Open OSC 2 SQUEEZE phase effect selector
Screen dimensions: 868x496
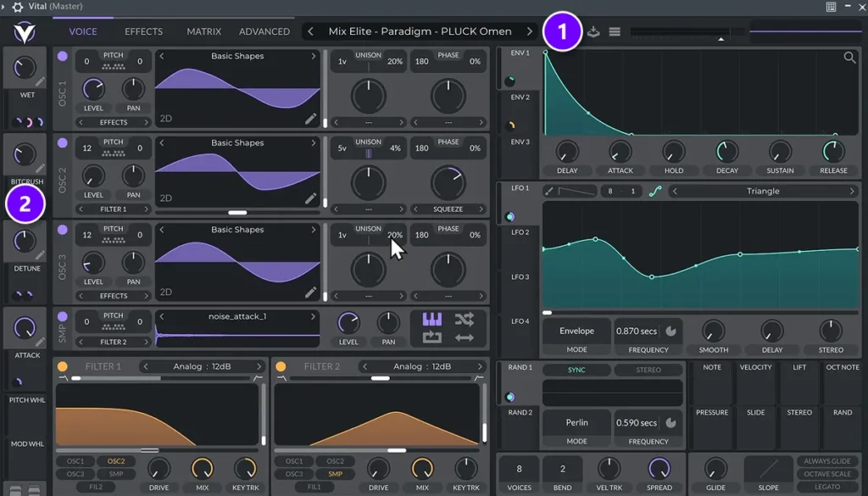448,209
